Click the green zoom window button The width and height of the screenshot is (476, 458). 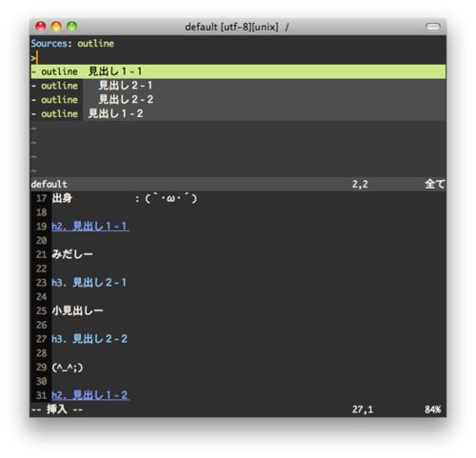pos(71,27)
